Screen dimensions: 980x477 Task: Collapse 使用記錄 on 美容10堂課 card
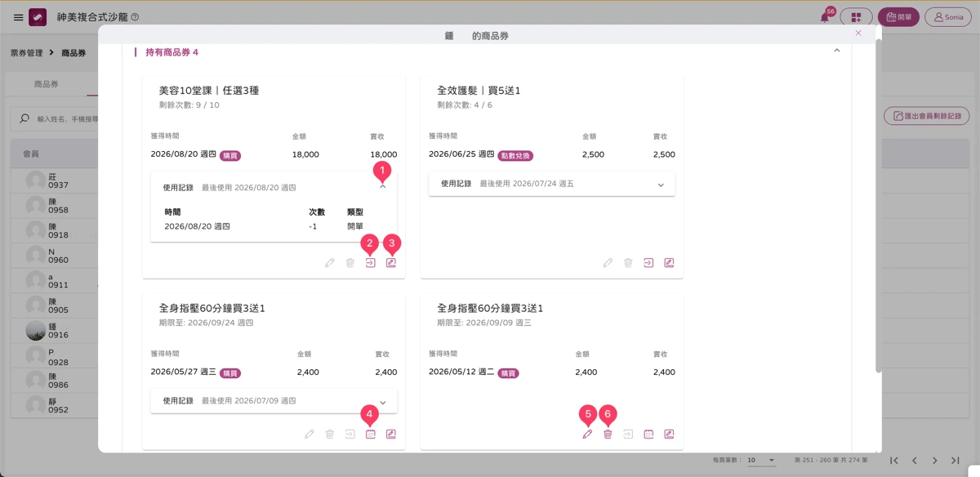coord(382,187)
